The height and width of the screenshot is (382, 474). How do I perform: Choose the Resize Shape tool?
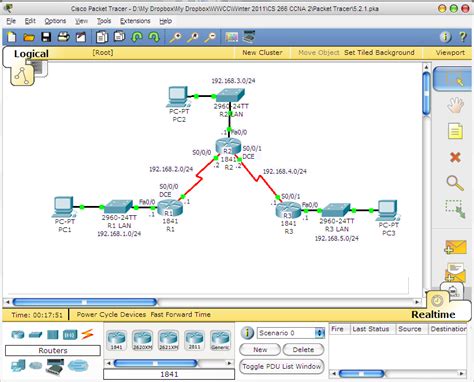[455, 209]
